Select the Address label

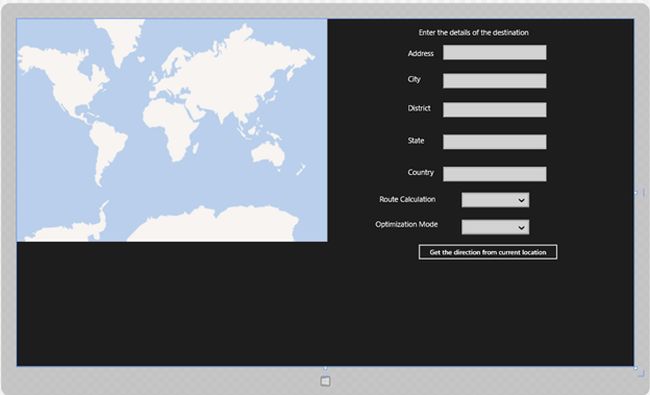(x=421, y=53)
